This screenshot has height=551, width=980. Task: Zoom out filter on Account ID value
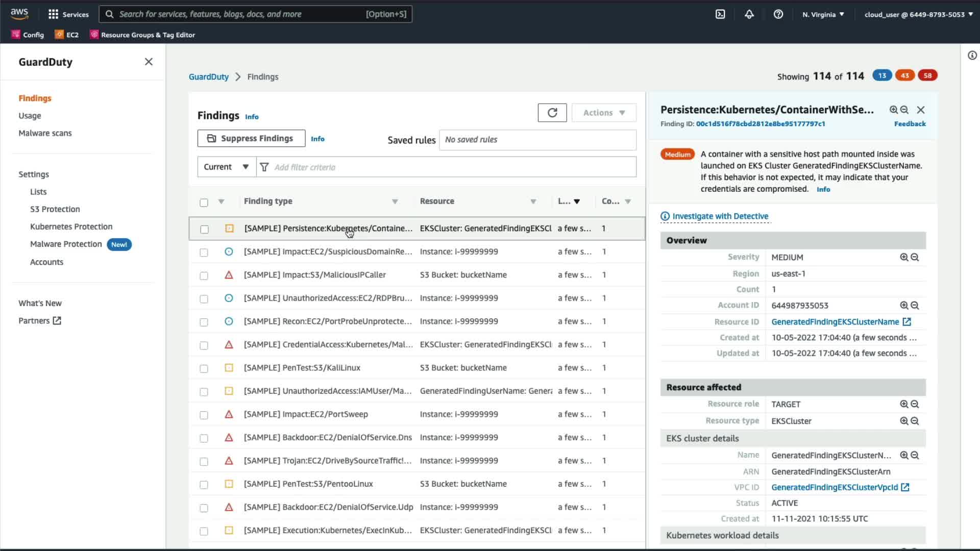(x=915, y=306)
